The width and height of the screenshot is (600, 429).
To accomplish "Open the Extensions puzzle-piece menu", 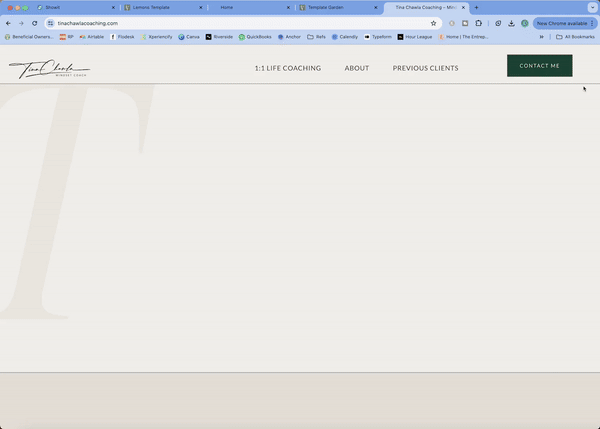I will pyautogui.click(x=478, y=23).
